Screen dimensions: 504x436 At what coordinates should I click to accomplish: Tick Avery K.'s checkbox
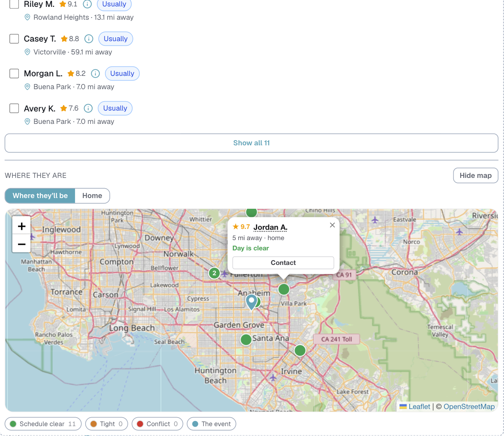click(14, 108)
